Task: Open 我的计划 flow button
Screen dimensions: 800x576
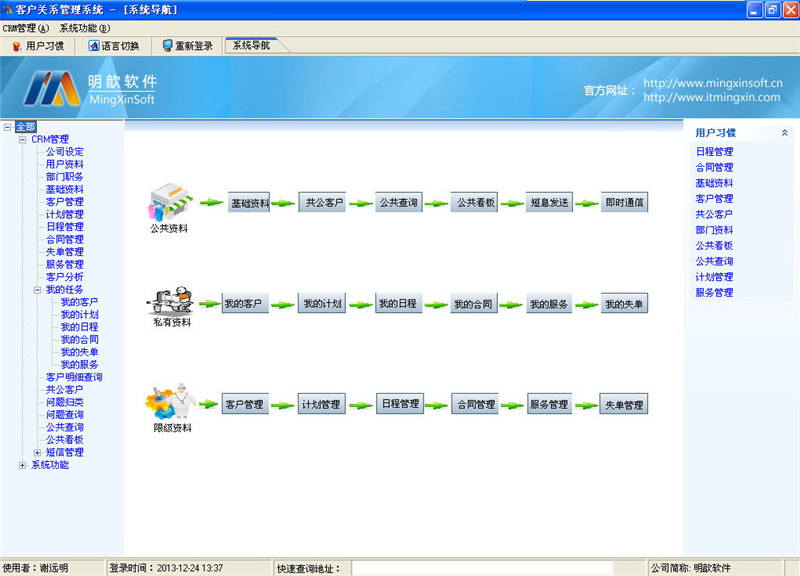Action: (x=322, y=304)
